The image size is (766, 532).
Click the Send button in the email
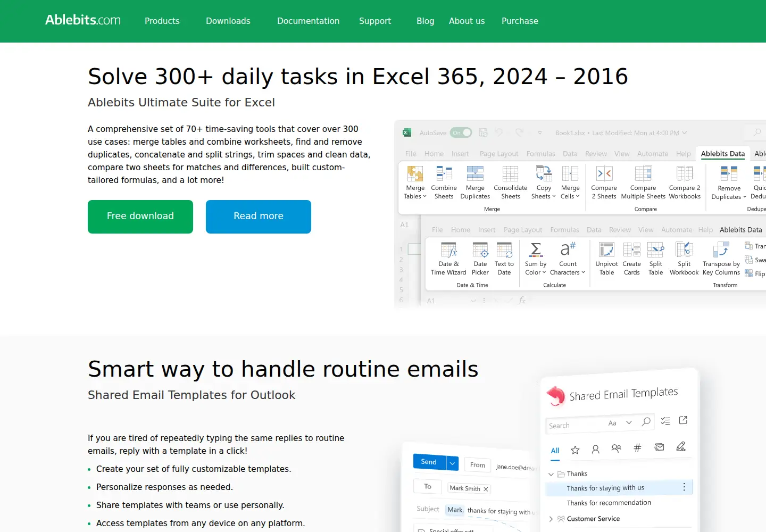tap(429, 462)
